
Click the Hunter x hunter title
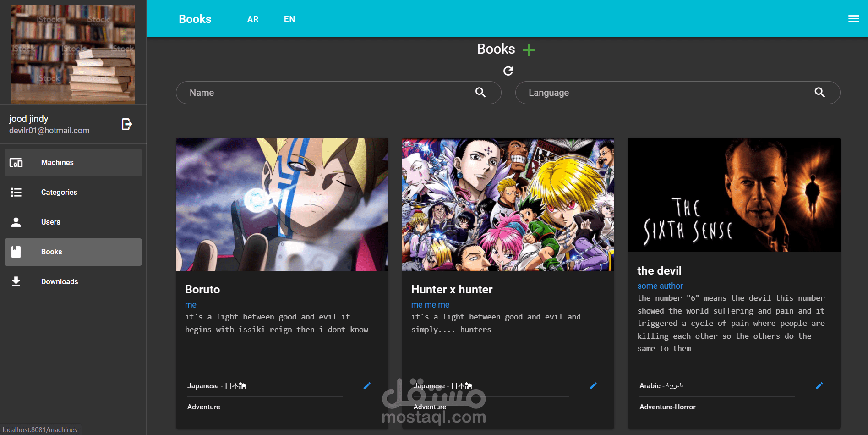[x=452, y=290]
